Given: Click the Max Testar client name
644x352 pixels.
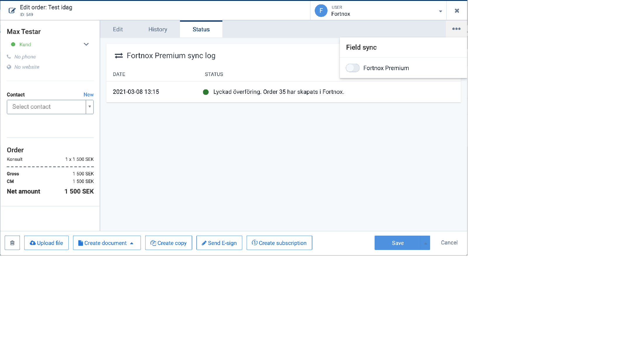Looking at the screenshot, I should tap(24, 32).
